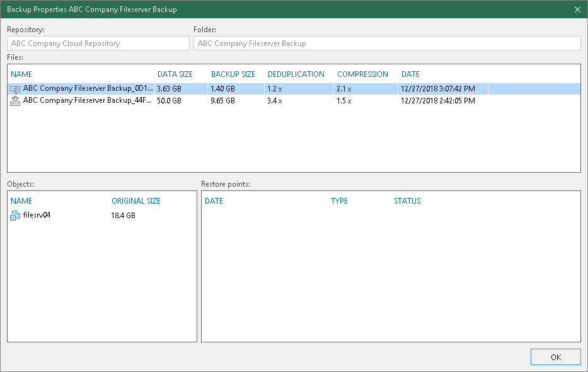The width and height of the screenshot is (588, 372).
Task: Sort files by DATA SIZE column
Action: click(175, 74)
